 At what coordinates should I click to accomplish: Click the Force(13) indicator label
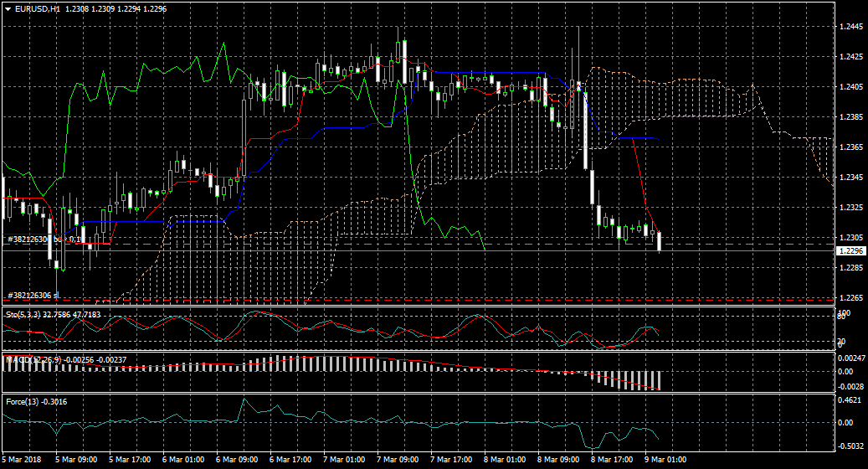click(x=23, y=401)
